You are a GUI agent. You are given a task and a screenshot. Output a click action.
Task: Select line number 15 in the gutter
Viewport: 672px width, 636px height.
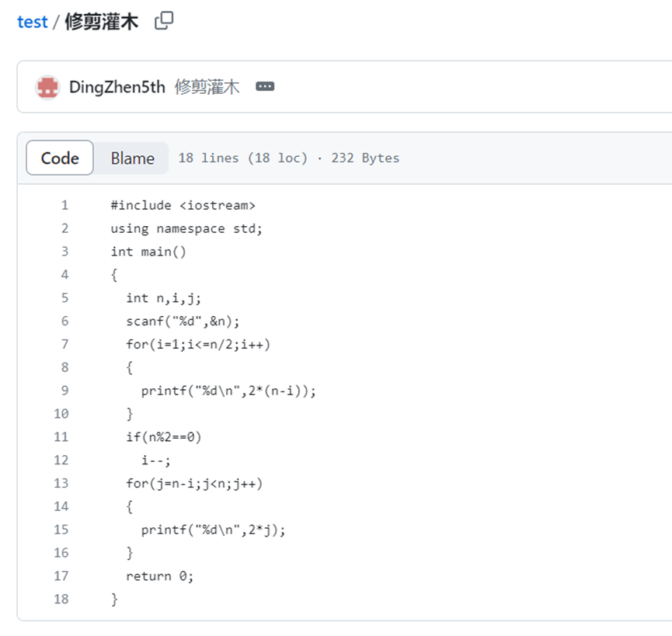point(61,530)
